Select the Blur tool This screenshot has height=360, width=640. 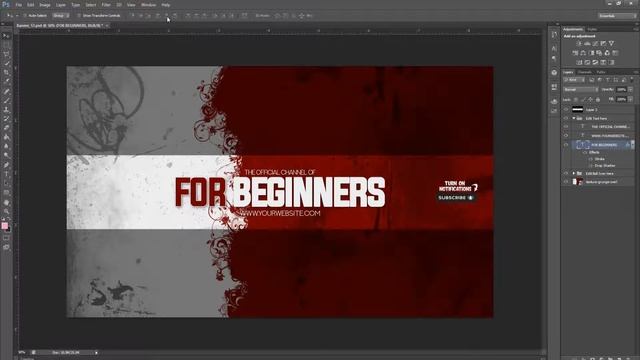pyautogui.click(x=6, y=146)
